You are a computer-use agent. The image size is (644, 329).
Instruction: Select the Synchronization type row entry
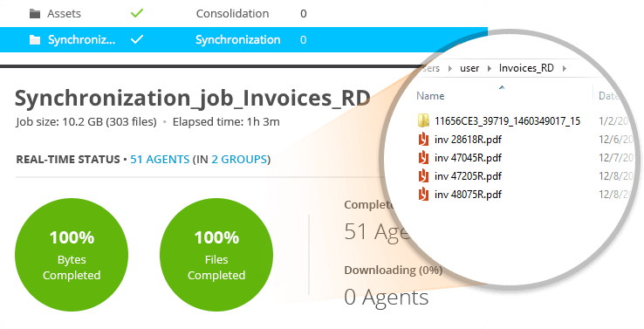tap(238, 40)
